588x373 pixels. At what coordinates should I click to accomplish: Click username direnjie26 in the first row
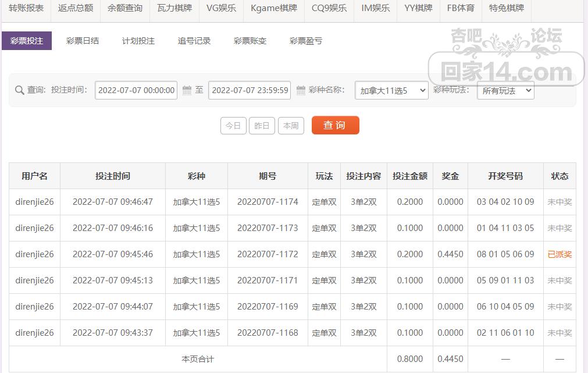(x=34, y=202)
